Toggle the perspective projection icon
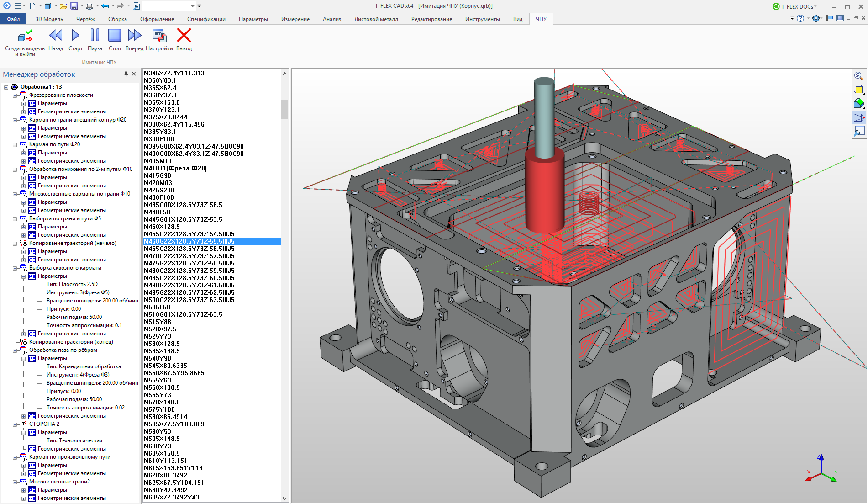This screenshot has width=868, height=504. click(859, 118)
